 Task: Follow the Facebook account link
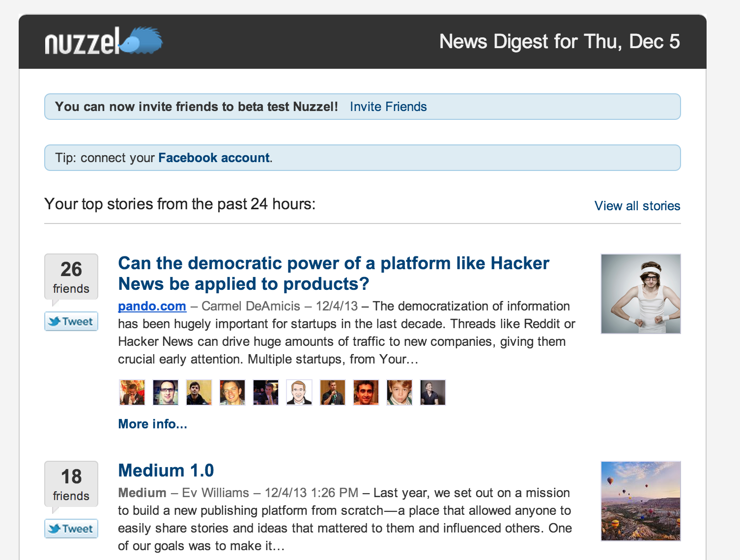pos(214,158)
